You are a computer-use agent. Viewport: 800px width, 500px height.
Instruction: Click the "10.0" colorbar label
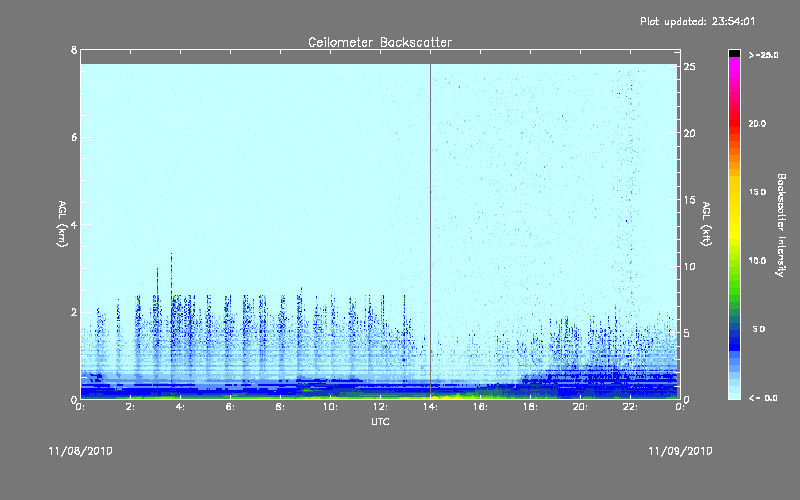pyautogui.click(x=757, y=260)
